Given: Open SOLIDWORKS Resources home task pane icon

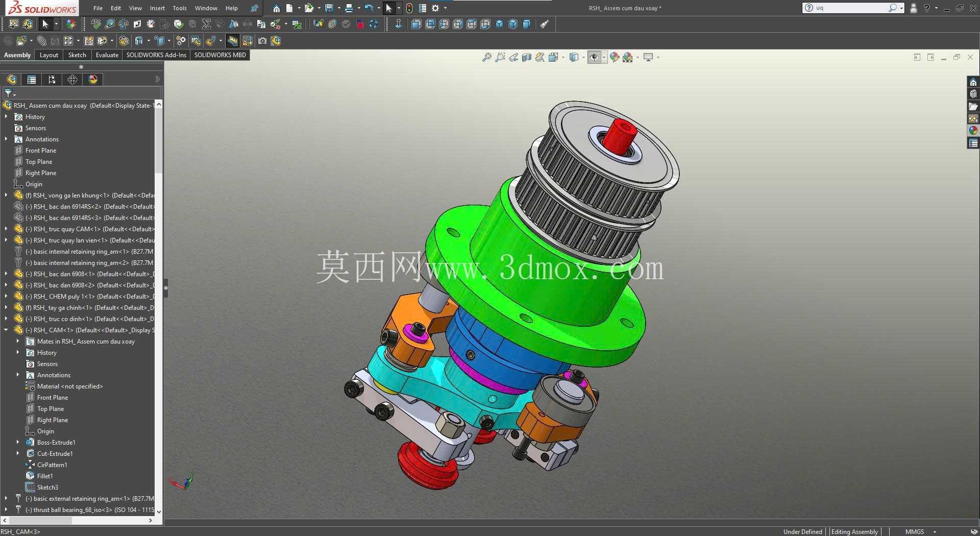Looking at the screenshot, I should (x=973, y=82).
